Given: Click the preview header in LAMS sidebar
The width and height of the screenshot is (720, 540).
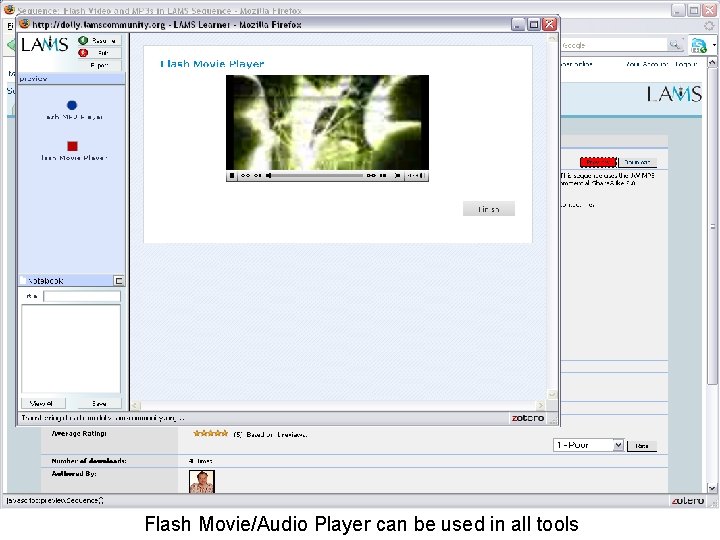Looking at the screenshot, I should 71,79.
